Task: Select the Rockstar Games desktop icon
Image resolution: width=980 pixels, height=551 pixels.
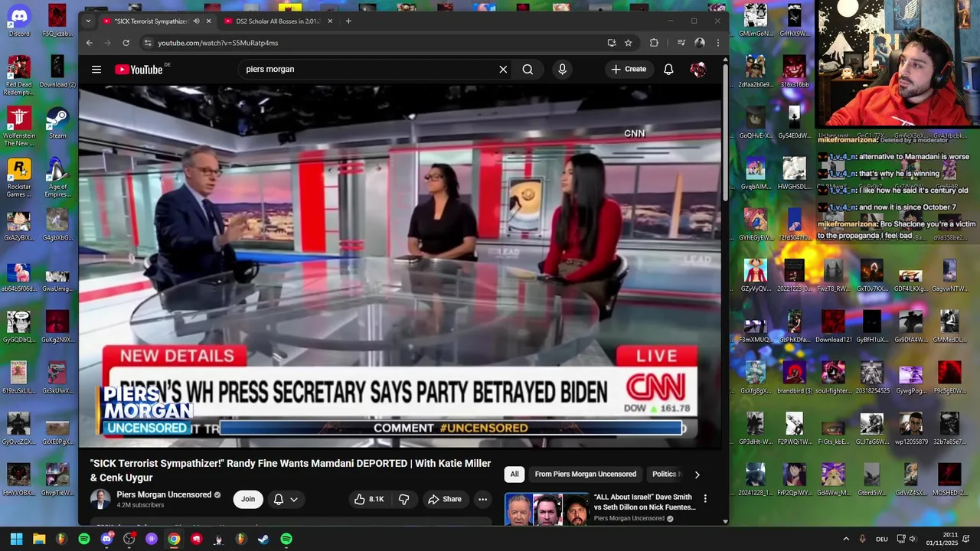Action: (19, 178)
